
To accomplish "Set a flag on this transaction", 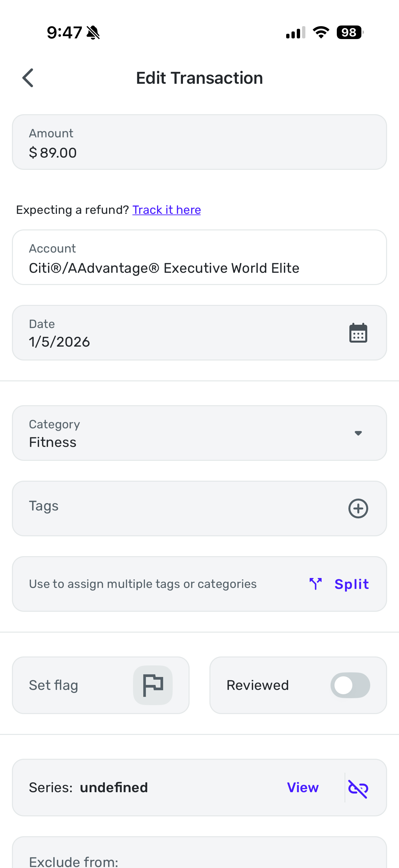I will (x=153, y=685).
